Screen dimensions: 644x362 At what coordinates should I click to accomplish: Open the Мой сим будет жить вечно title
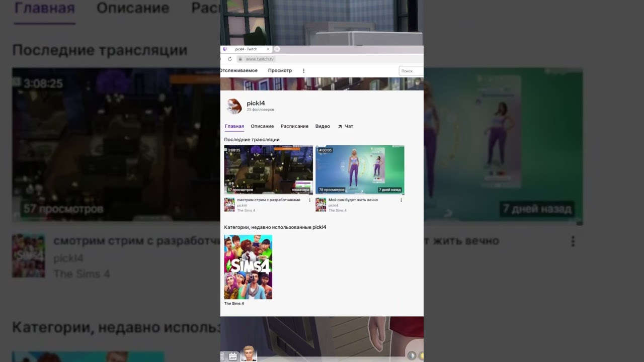coord(353,200)
